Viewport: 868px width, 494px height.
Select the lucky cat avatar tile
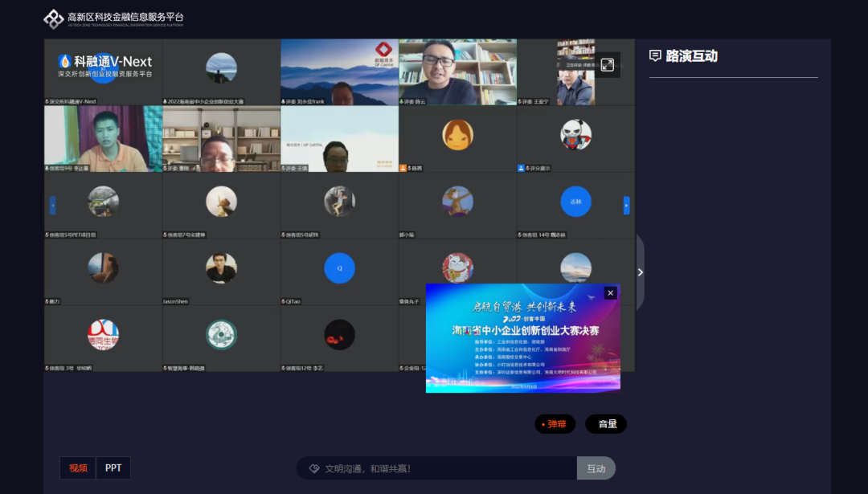point(457,267)
